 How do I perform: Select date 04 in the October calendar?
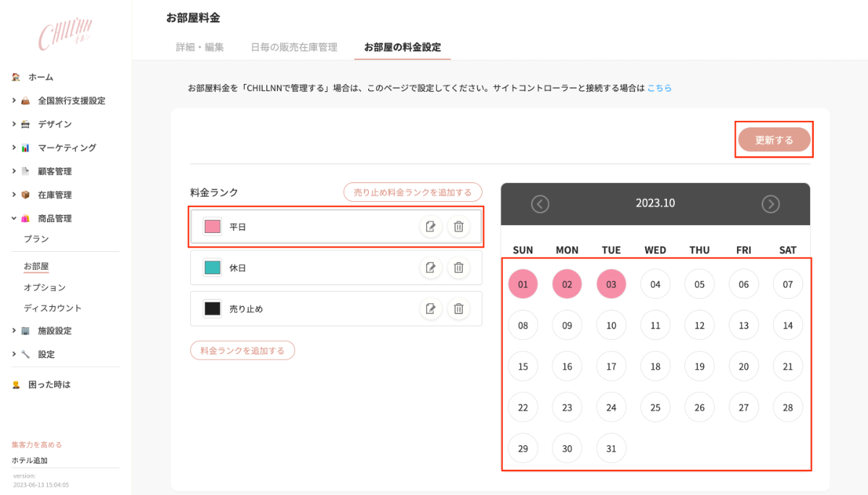(x=655, y=284)
